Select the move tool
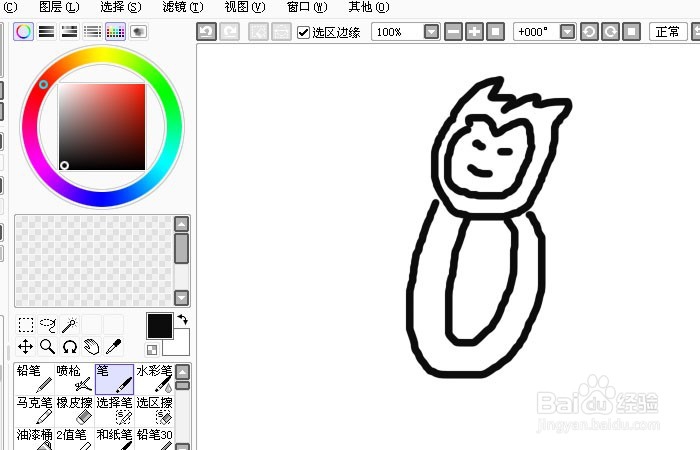This screenshot has width=700, height=450. click(x=25, y=346)
